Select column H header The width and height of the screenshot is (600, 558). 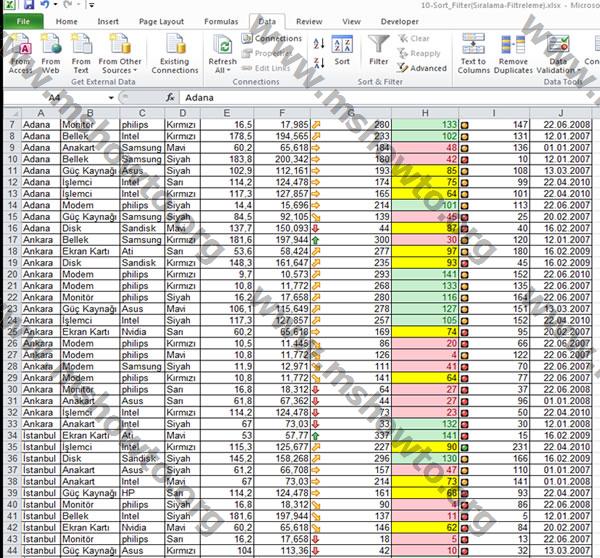425,113
